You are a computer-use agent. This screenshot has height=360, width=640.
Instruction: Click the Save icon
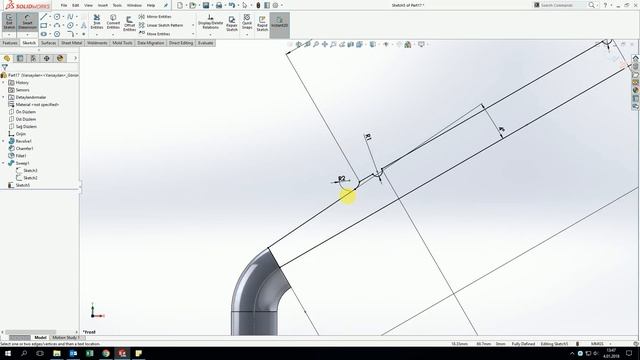(x=206, y=5)
